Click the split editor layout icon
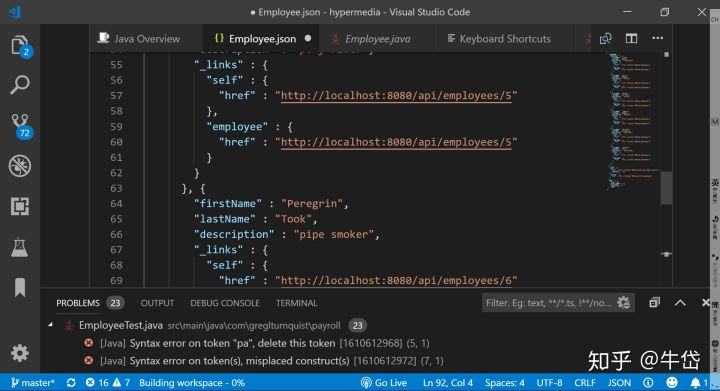720x391 pixels. click(631, 39)
